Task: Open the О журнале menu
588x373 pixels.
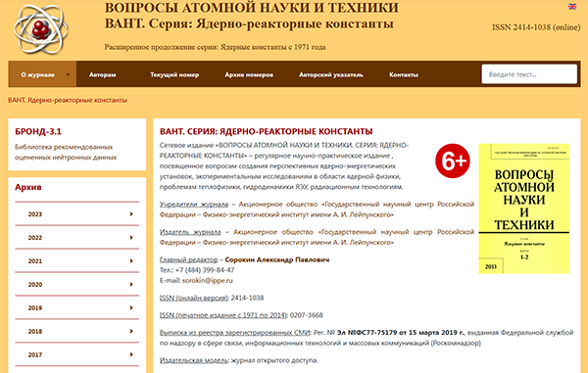Action: [42, 74]
